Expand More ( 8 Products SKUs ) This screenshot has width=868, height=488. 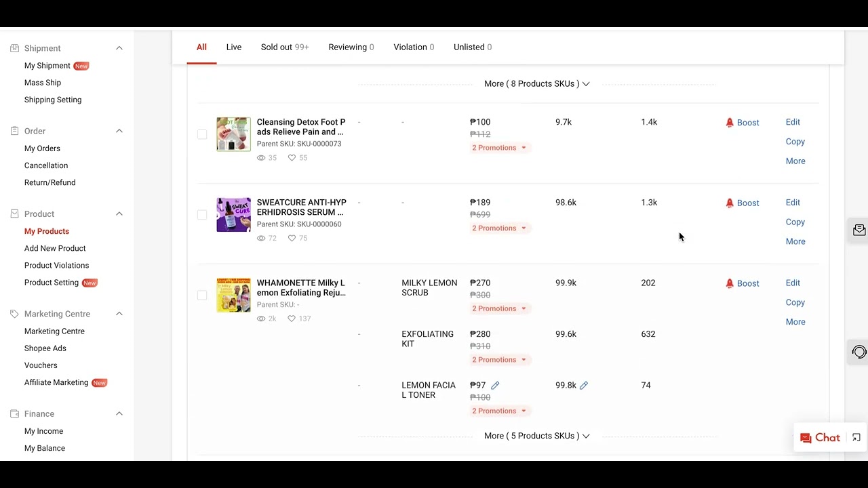[536, 83]
